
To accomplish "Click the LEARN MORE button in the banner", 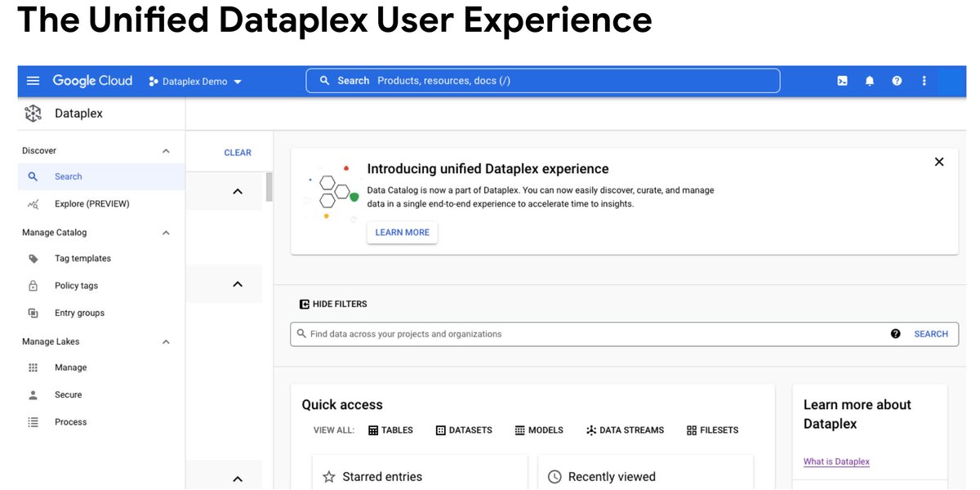I will tap(402, 232).
